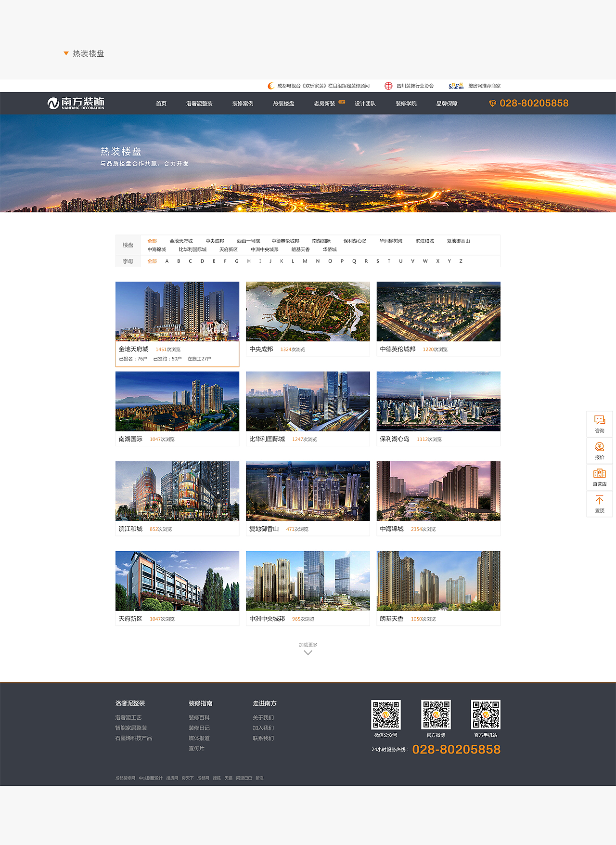This screenshot has width=616, height=845.
Task: Click friend link 中式别墅设计 at the bottom
Action: pyautogui.click(x=151, y=778)
